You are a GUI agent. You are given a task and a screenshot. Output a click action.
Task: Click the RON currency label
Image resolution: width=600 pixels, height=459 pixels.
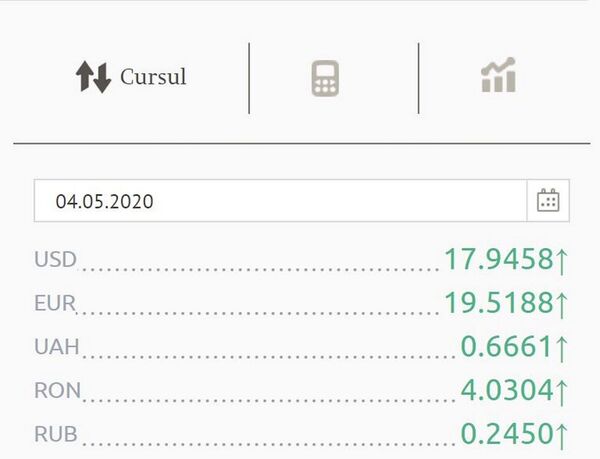[57, 390]
